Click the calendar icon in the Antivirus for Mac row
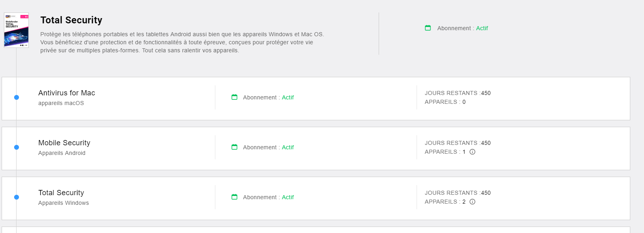The height and width of the screenshot is (233, 644). coord(234,97)
